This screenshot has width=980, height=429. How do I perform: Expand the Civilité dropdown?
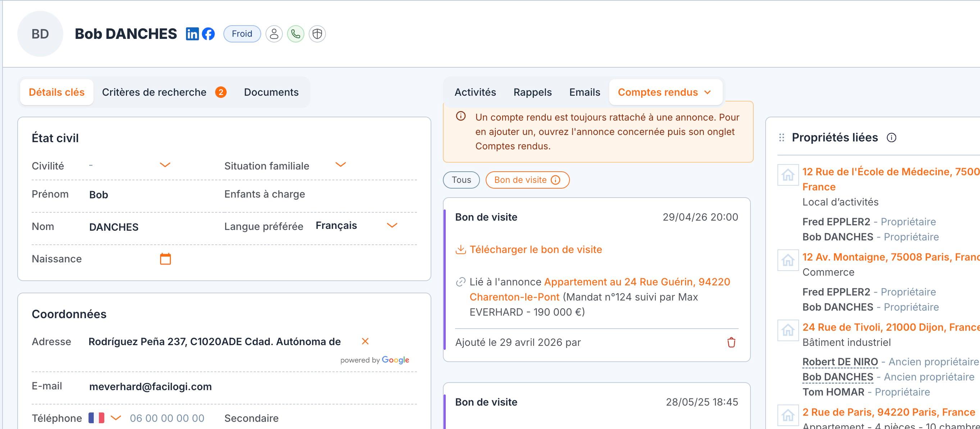pyautogui.click(x=165, y=165)
